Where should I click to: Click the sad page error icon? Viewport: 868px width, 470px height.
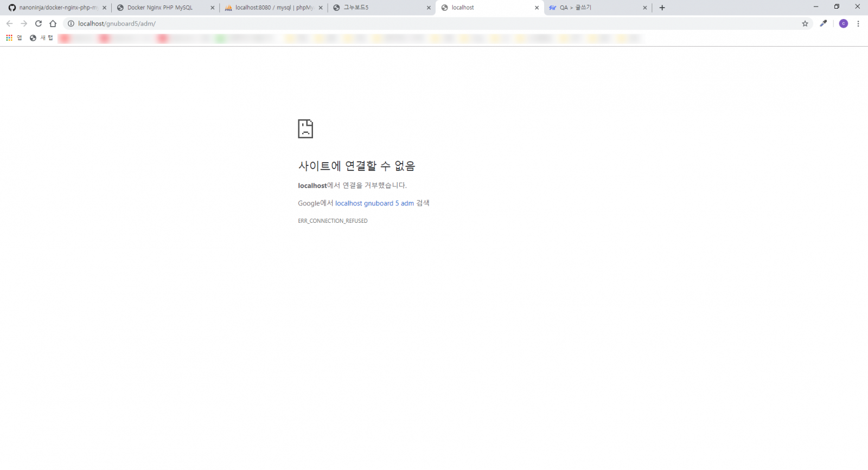point(305,129)
